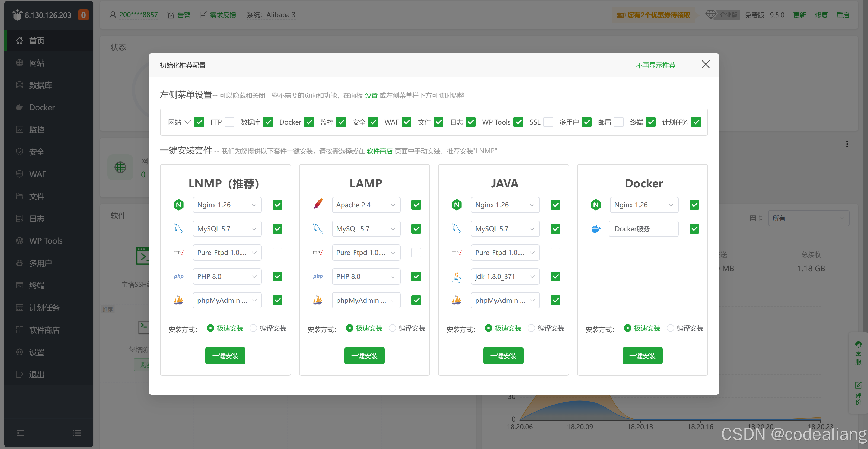Close the 初始化推荐配置 dialog
The height and width of the screenshot is (449, 868).
click(706, 64)
